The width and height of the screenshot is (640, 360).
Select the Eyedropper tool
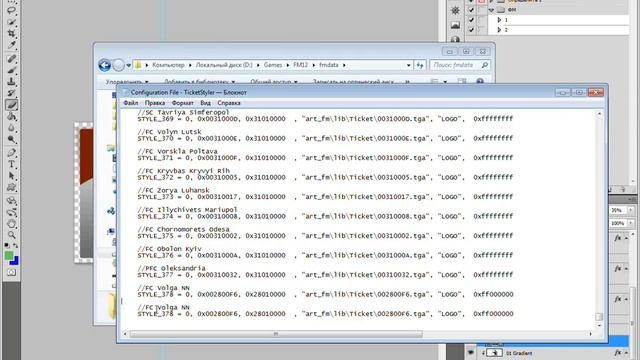click(11, 44)
